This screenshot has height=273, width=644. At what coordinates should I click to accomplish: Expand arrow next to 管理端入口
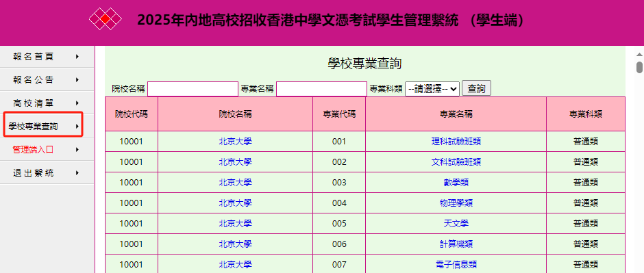point(77,150)
